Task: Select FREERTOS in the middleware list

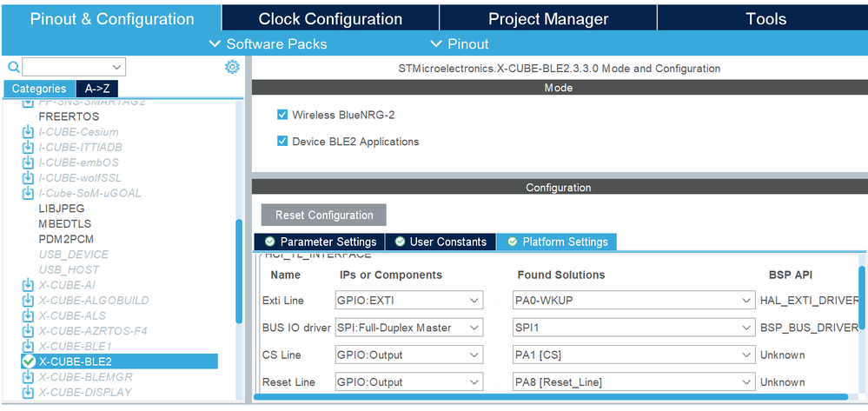Action: coord(69,117)
